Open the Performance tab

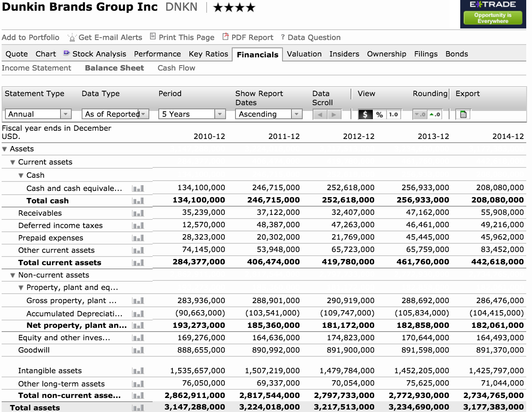click(158, 54)
